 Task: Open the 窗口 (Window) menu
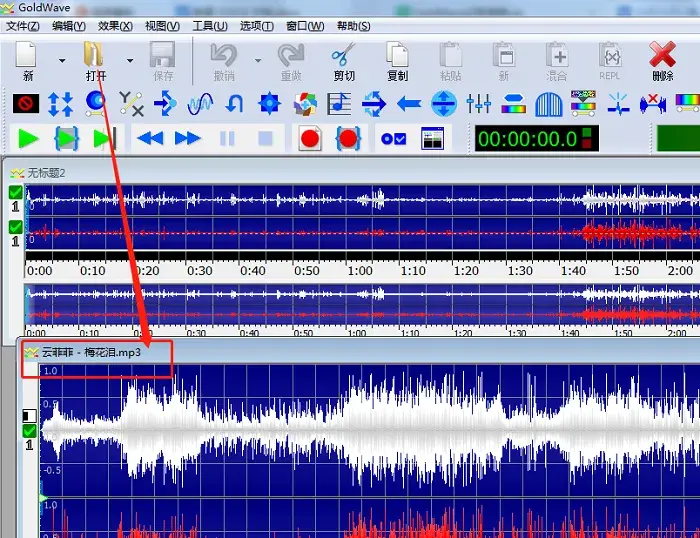pyautogui.click(x=305, y=26)
